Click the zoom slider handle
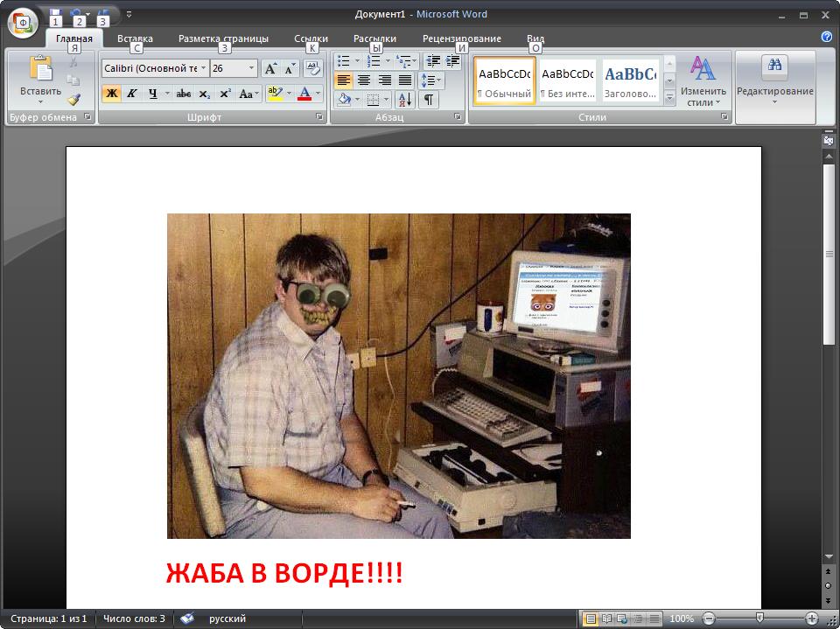840x629 pixels. (759, 618)
